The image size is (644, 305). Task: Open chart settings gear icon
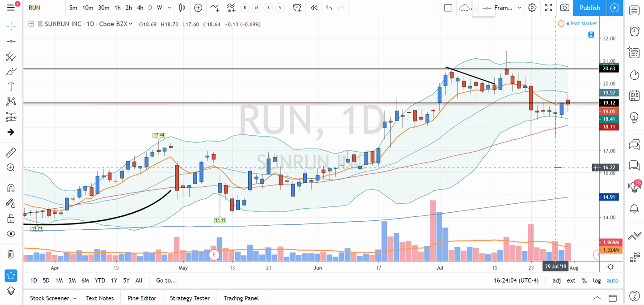point(532,8)
